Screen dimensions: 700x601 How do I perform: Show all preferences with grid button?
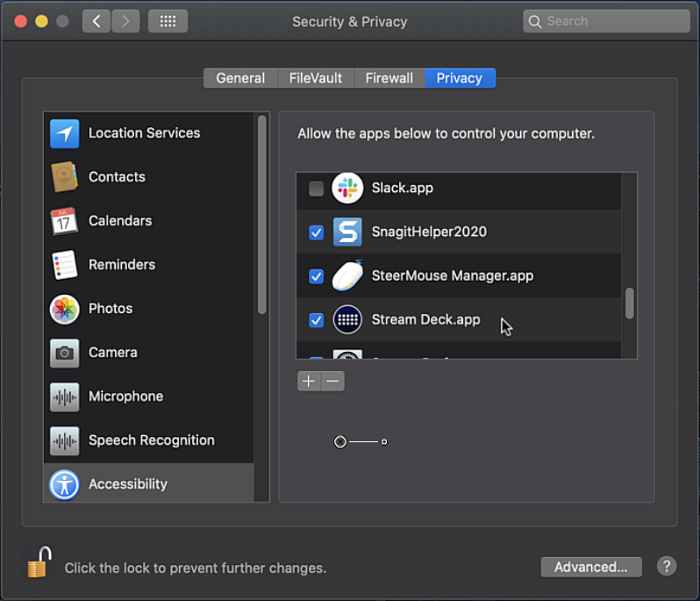tap(168, 21)
